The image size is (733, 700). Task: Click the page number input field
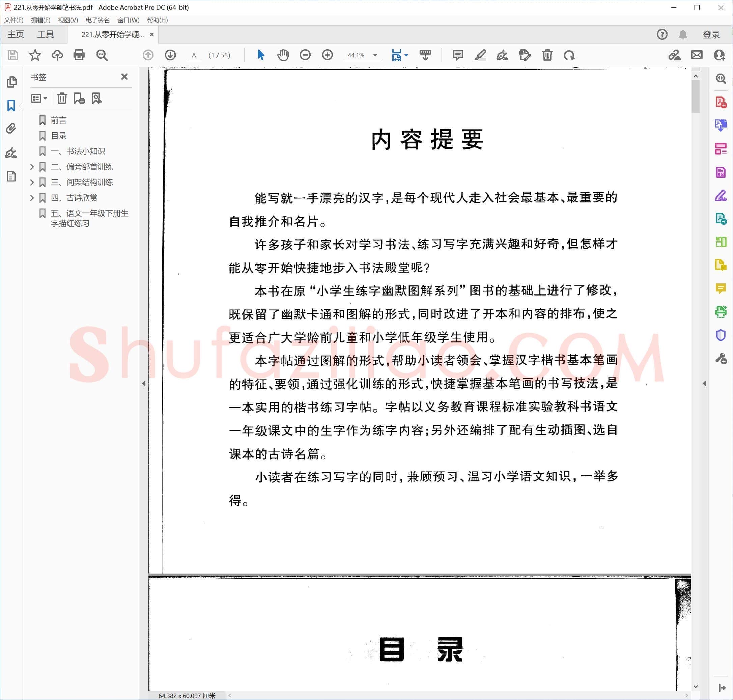[194, 55]
